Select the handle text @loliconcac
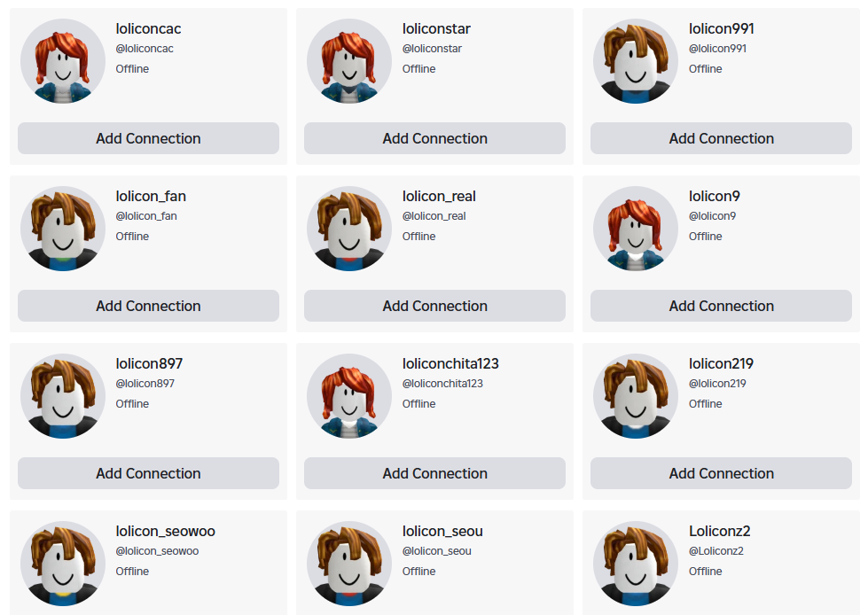 pos(145,49)
